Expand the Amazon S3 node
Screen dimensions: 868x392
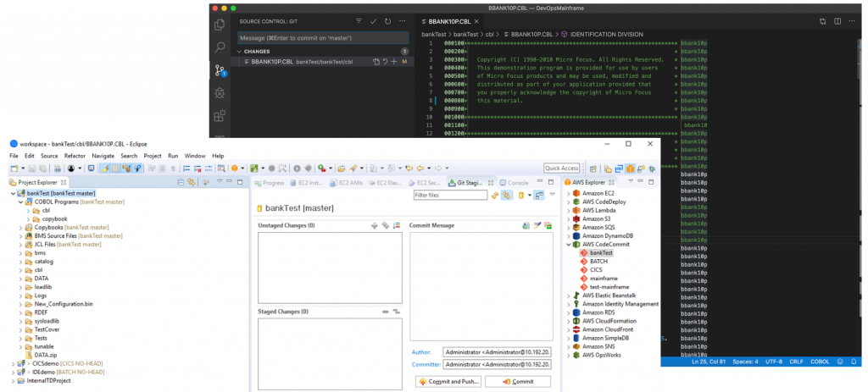569,219
